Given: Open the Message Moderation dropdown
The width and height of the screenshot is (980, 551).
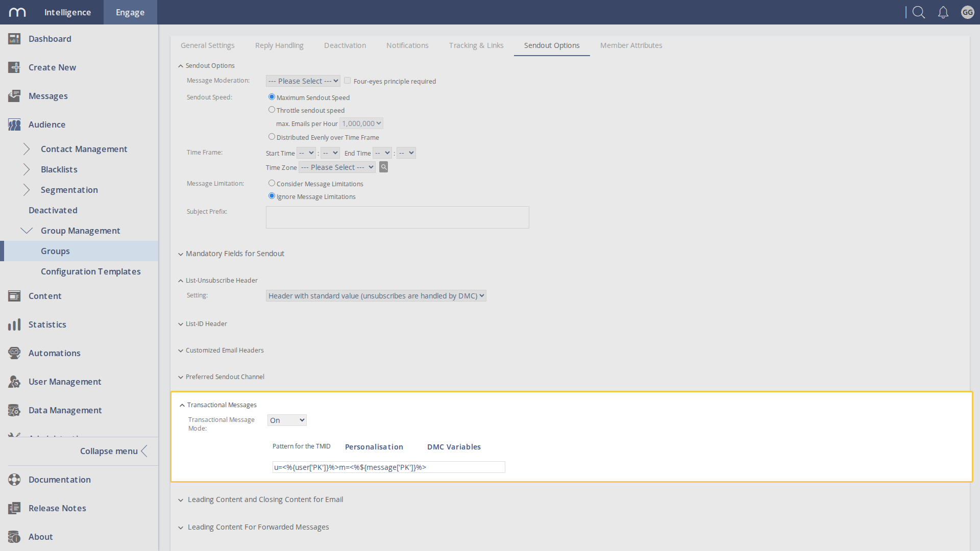Looking at the screenshot, I should coord(303,81).
